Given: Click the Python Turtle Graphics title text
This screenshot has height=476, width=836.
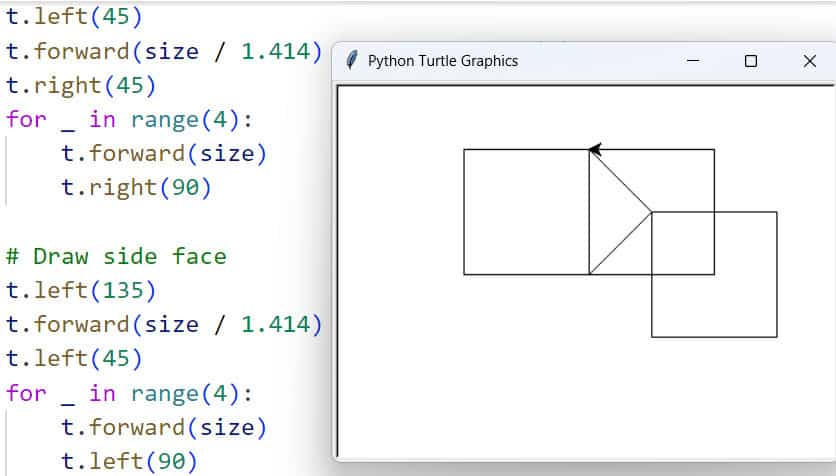Looking at the screenshot, I should (443, 61).
